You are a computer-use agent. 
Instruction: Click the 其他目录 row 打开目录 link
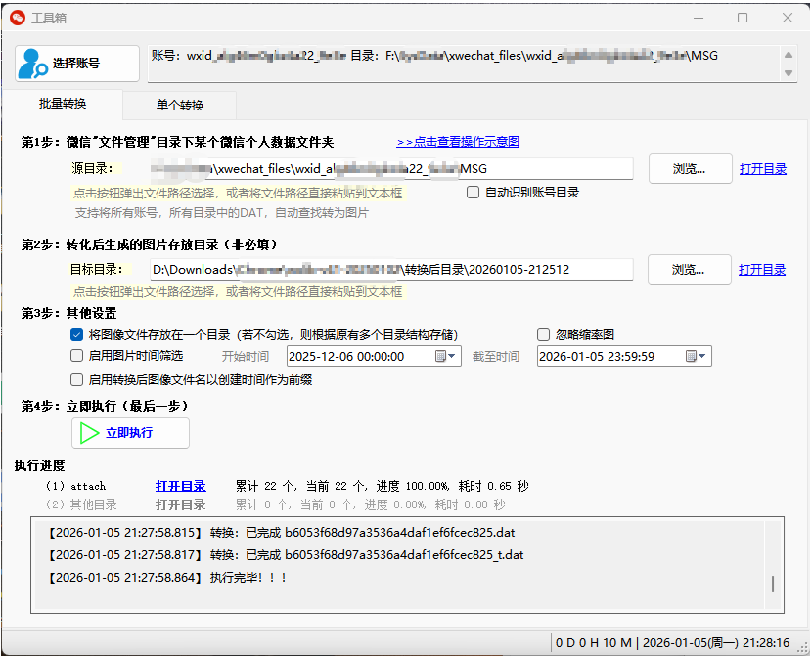(x=181, y=504)
